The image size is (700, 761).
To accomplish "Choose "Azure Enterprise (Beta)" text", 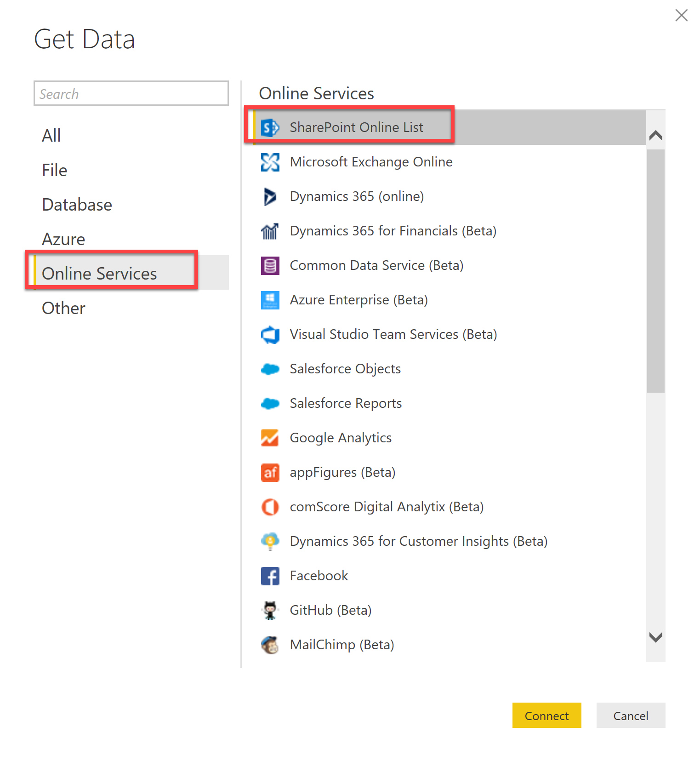I will pos(359,300).
